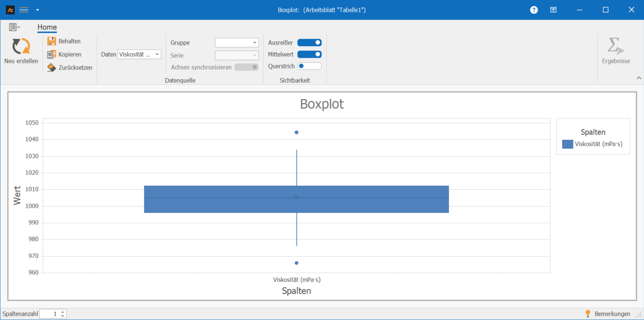Click the Zurücksetzen eraser icon
This screenshot has width=644, height=320.
[x=52, y=68]
